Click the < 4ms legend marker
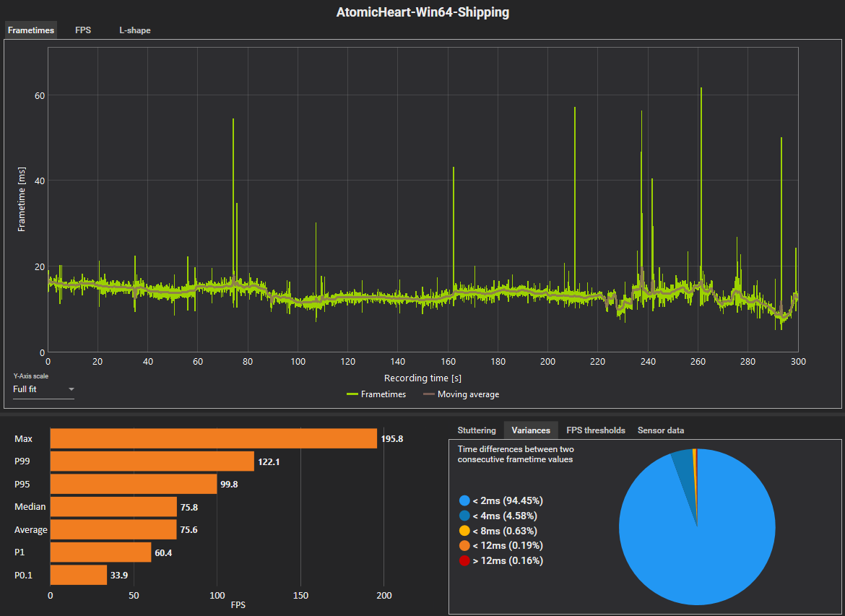The height and width of the screenshot is (616, 845). pyautogui.click(x=464, y=516)
